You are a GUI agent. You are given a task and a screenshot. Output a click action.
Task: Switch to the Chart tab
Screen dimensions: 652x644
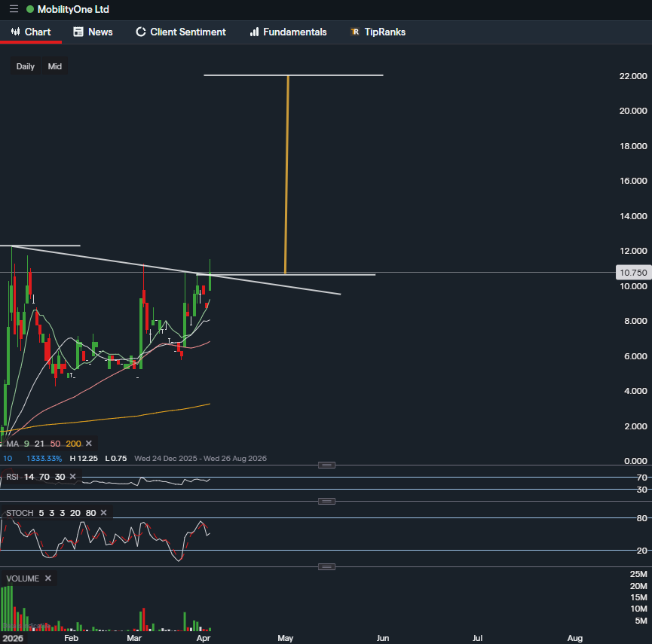pyautogui.click(x=31, y=32)
